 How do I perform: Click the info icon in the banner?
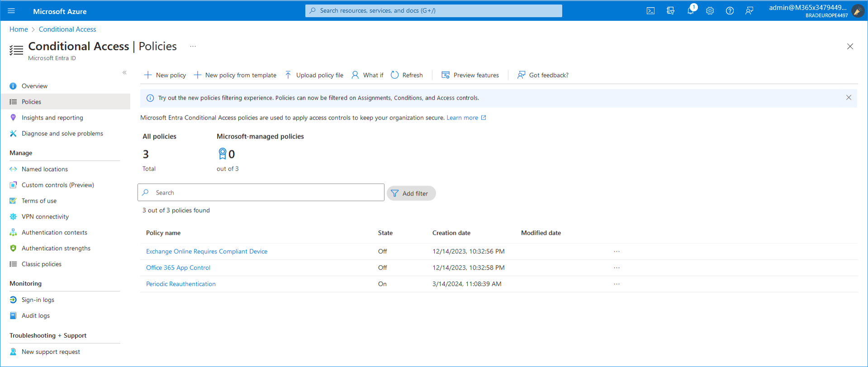(x=150, y=98)
